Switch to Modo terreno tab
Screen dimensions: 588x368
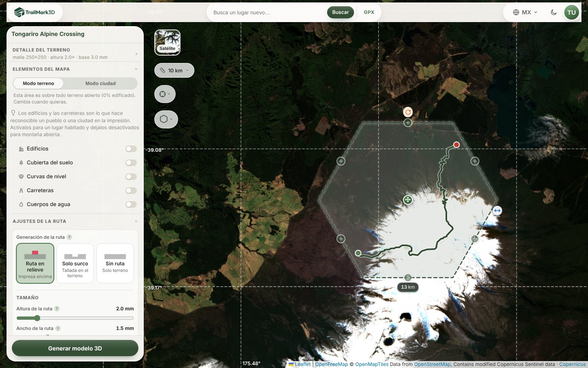coord(38,83)
